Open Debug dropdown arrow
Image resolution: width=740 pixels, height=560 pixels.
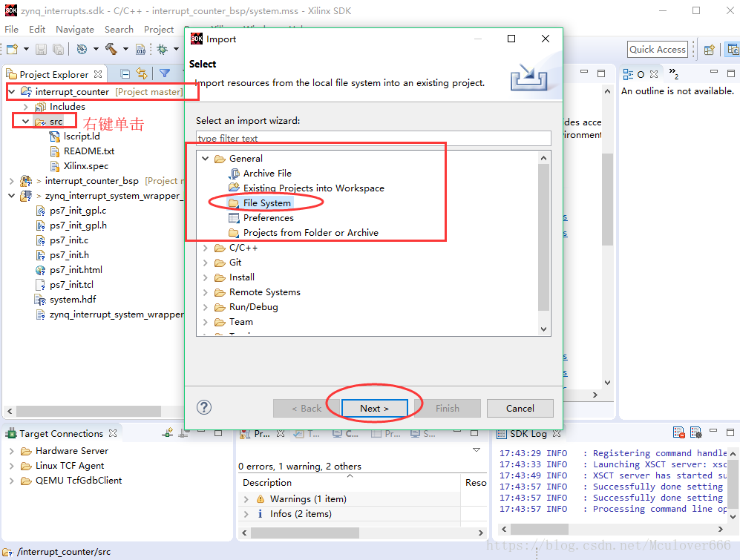176,49
